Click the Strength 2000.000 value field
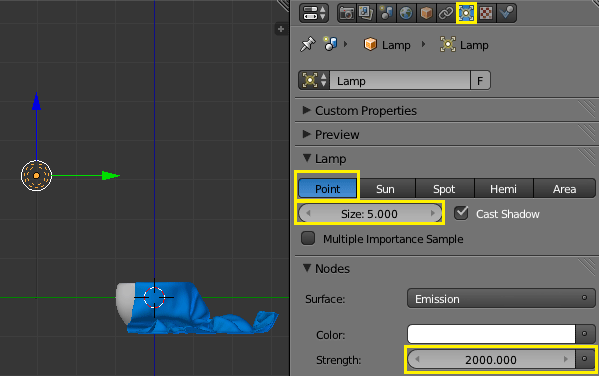The image size is (599, 376). click(x=491, y=359)
